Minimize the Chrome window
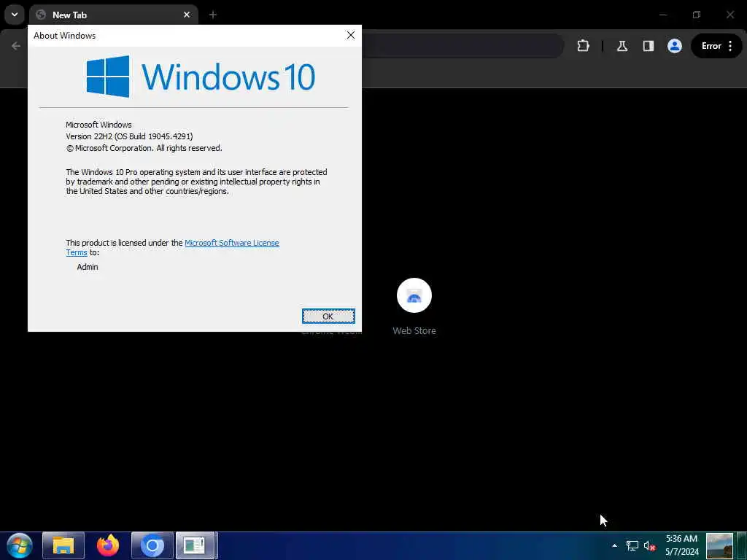 coord(662,15)
